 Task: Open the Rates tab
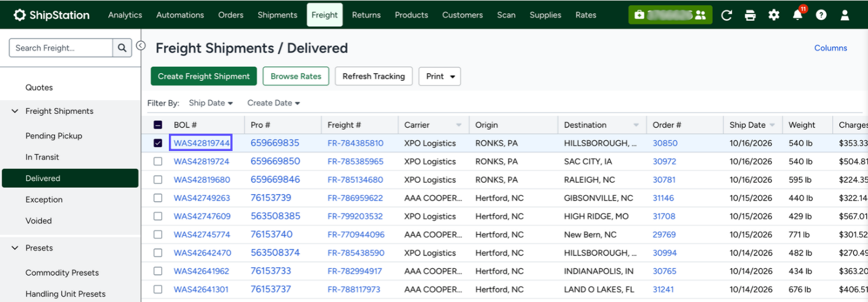coord(586,15)
